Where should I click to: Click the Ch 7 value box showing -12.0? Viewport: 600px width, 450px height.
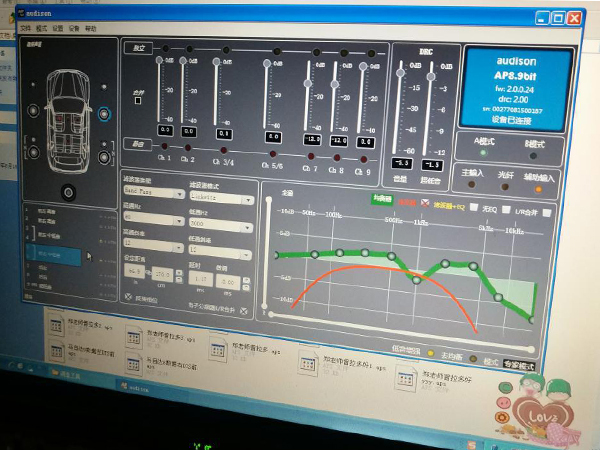click(x=312, y=139)
